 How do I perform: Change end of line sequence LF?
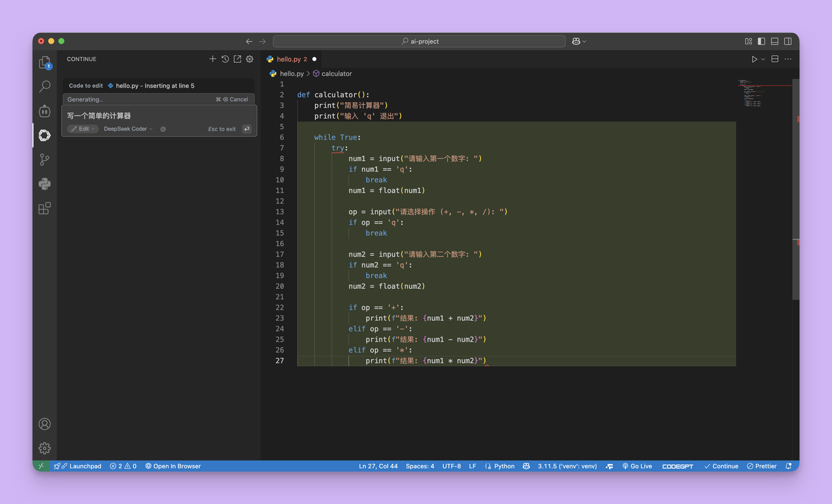click(x=473, y=466)
